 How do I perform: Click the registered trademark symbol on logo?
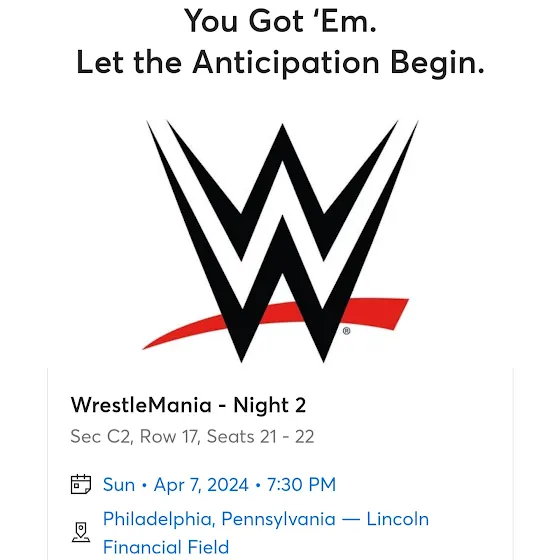pyautogui.click(x=346, y=331)
